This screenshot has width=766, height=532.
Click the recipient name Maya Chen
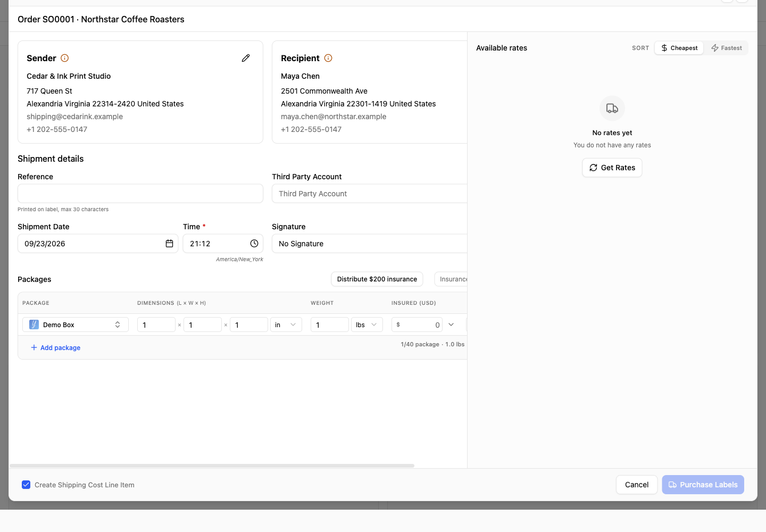click(301, 76)
